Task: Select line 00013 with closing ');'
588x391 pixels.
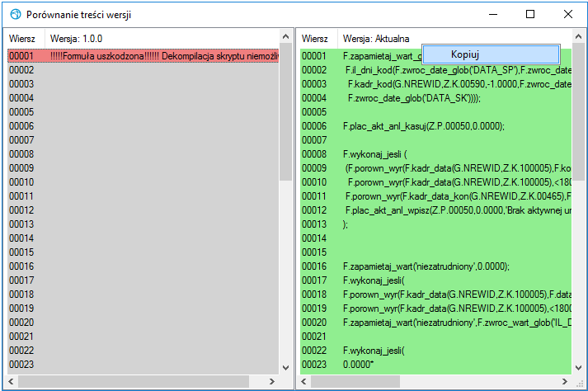Action: click(x=435, y=224)
